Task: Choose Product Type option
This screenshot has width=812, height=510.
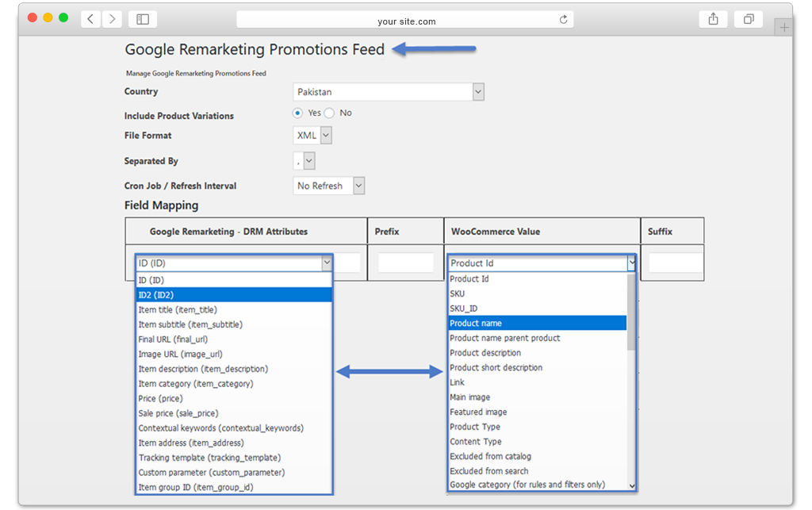Action: pyautogui.click(x=538, y=427)
